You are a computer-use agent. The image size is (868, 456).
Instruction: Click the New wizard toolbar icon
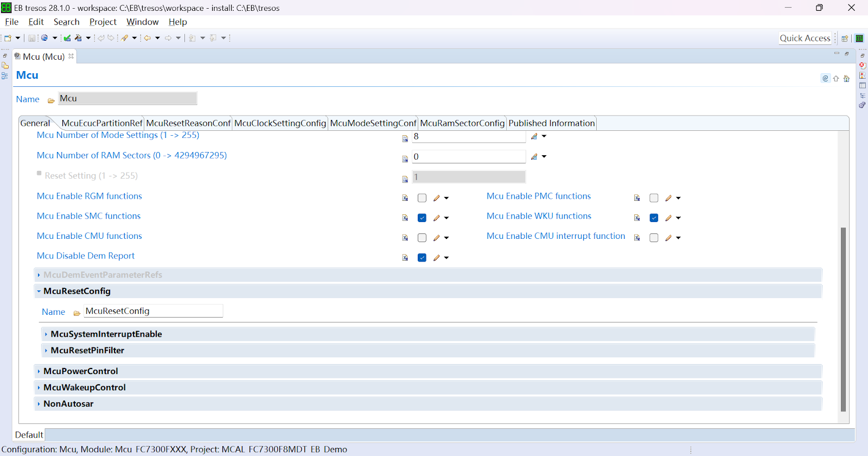8,38
